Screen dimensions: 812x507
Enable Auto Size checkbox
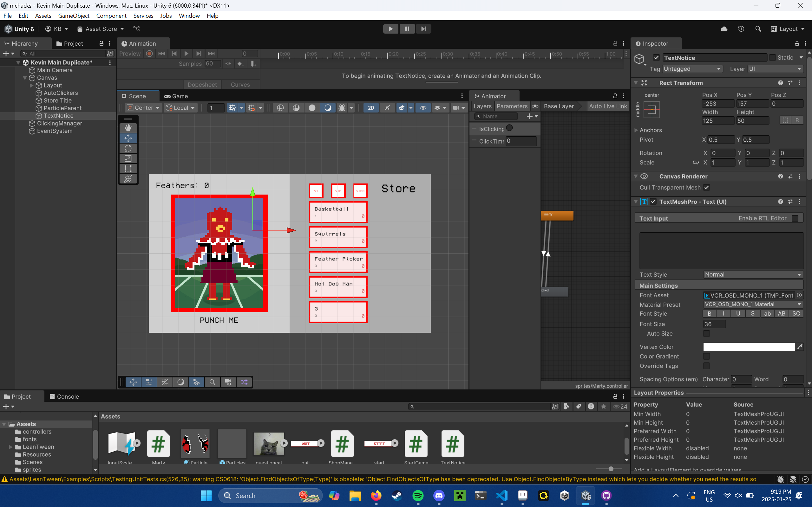[x=706, y=334]
